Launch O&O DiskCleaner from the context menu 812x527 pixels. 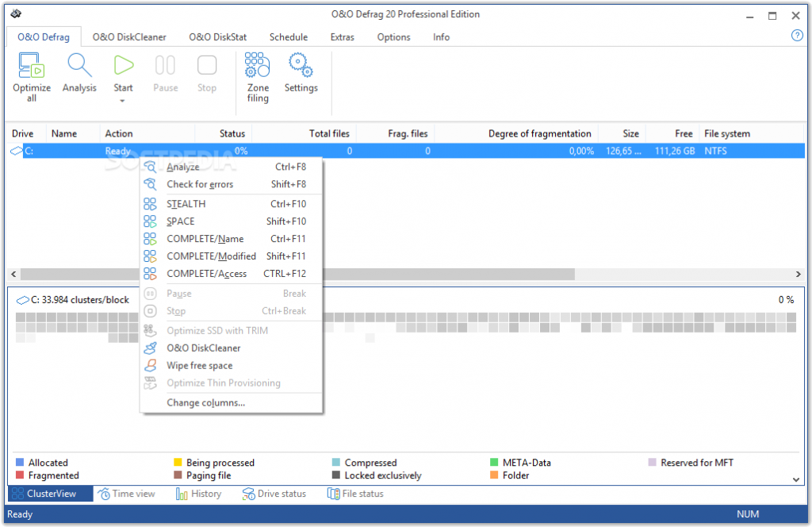pyautogui.click(x=203, y=348)
